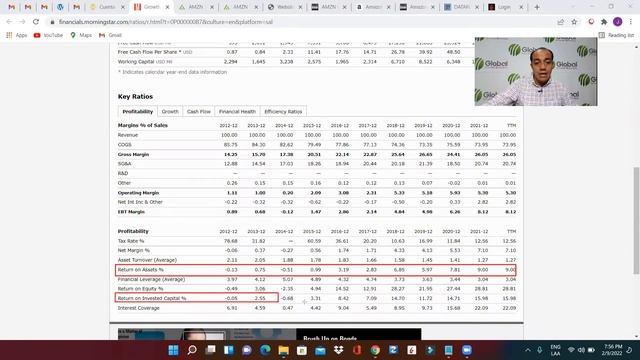Open Microsoft Store from the taskbar
Image resolution: width=640 pixels, height=360 pixels.
pos(302,350)
